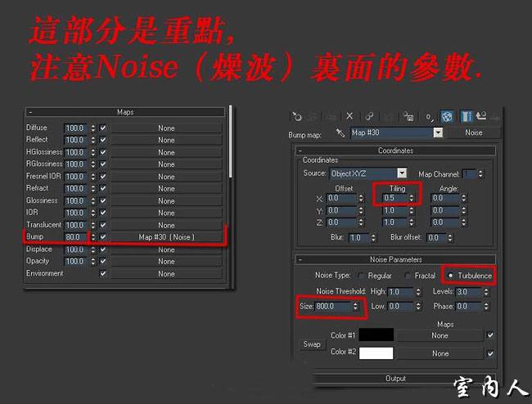Click the Color #2 None map button
This screenshot has width=532, height=404.
click(x=440, y=353)
